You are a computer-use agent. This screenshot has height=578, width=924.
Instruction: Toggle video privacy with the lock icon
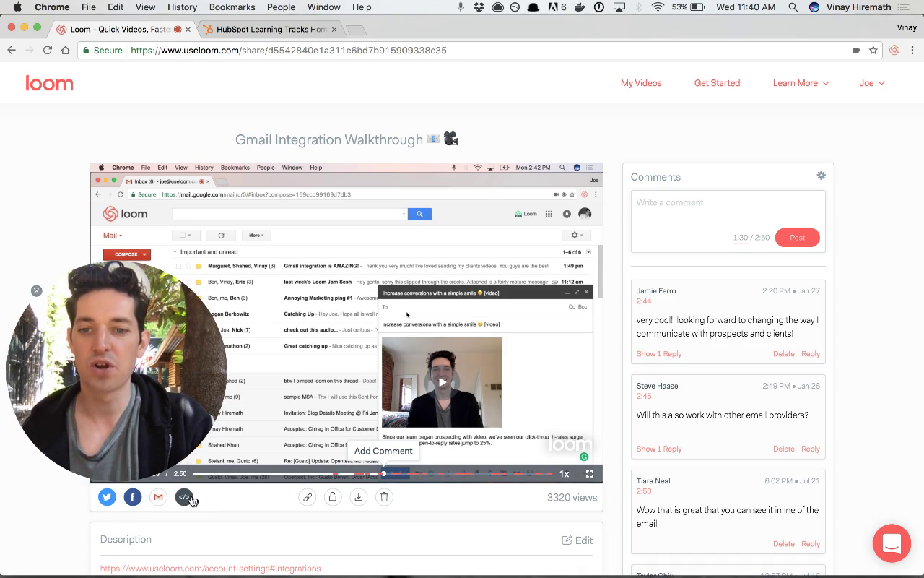click(x=333, y=497)
